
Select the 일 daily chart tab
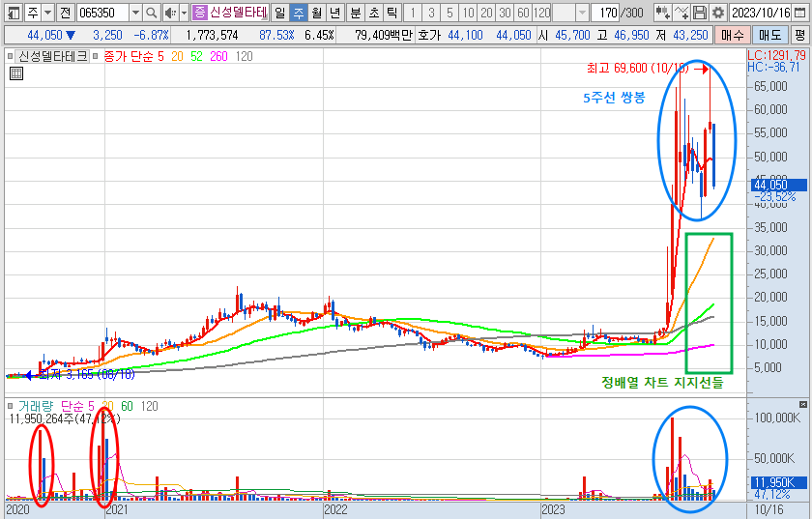point(279,13)
